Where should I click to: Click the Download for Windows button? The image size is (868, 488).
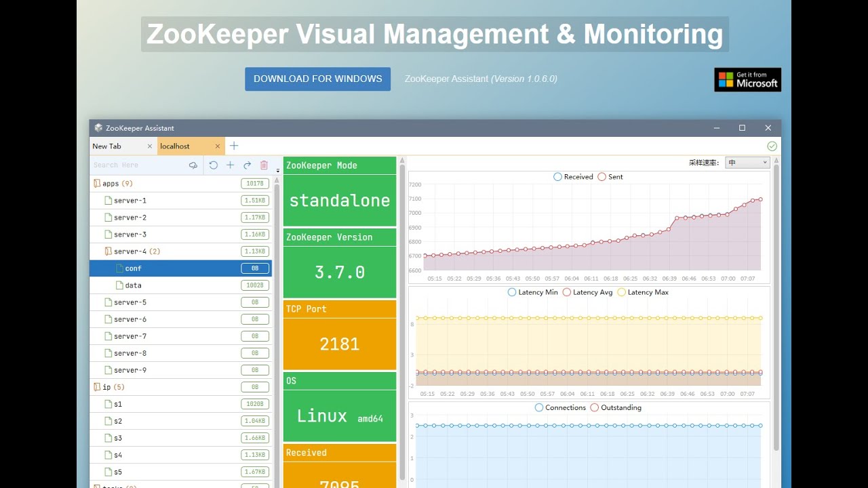(317, 79)
